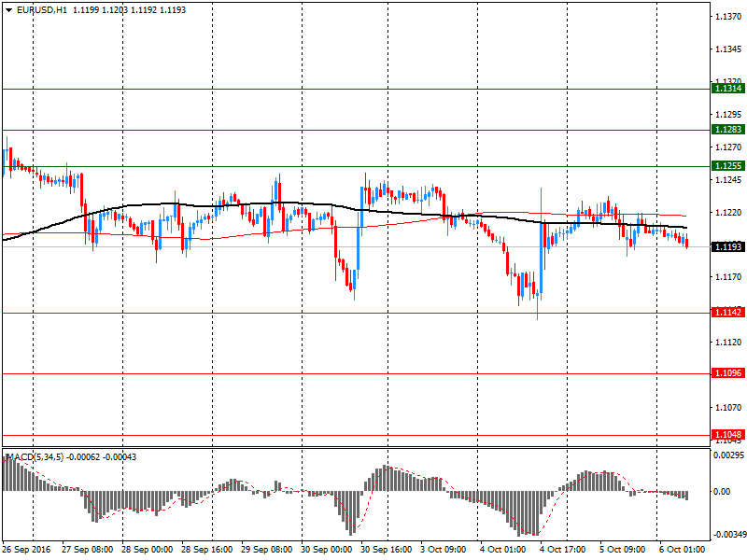The width and height of the screenshot is (747, 560).
Task: Select the OHLC values 1.1199 1.1203 1.1192 1.1193
Action: [130, 10]
